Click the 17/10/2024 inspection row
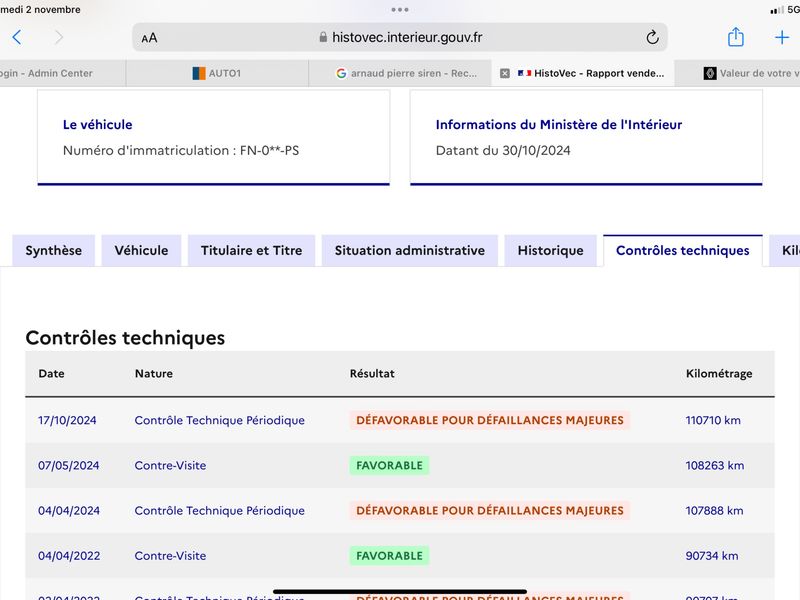Screen dimensions: 800x600 click(400, 420)
